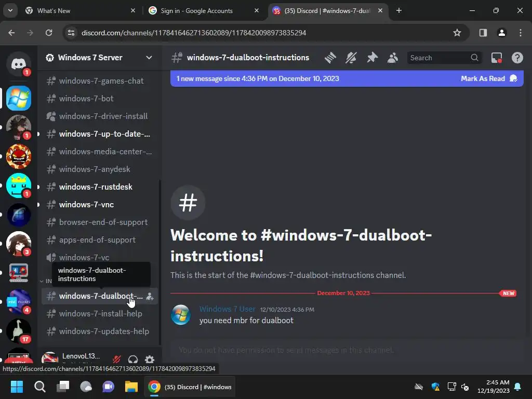Viewport: 532px width, 399px height.
Task: Click Mark As Read button
Action: (488, 78)
